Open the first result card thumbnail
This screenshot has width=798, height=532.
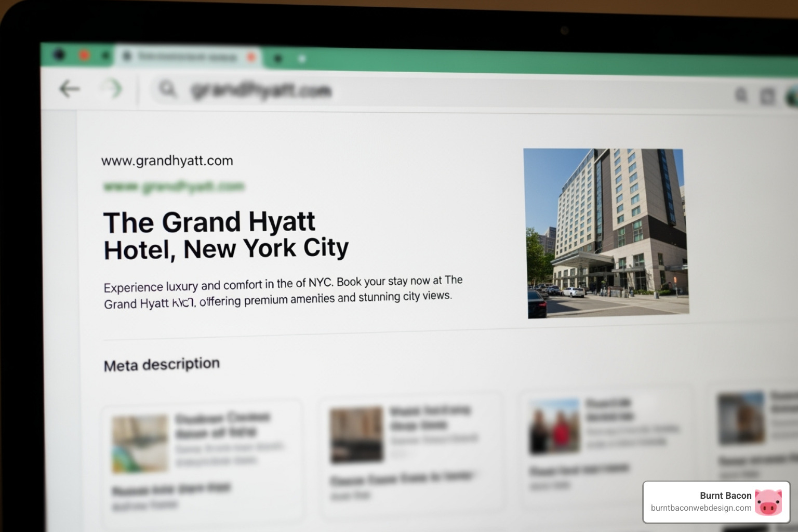tap(140, 444)
